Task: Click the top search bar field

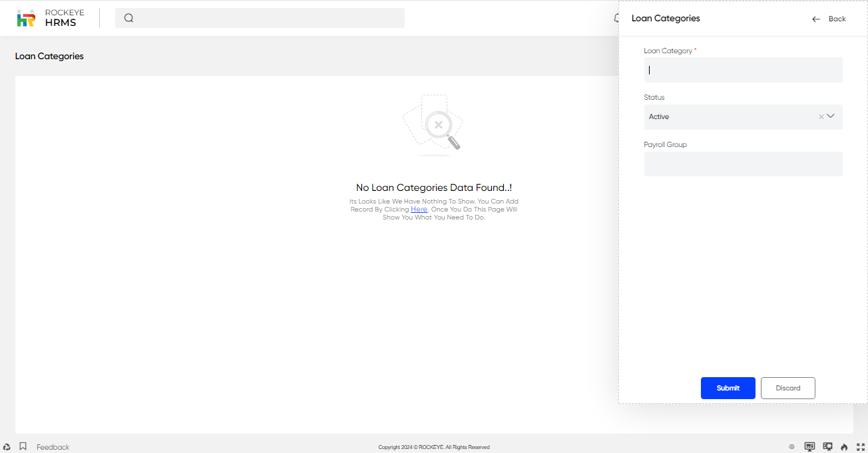Action: pyautogui.click(x=260, y=18)
